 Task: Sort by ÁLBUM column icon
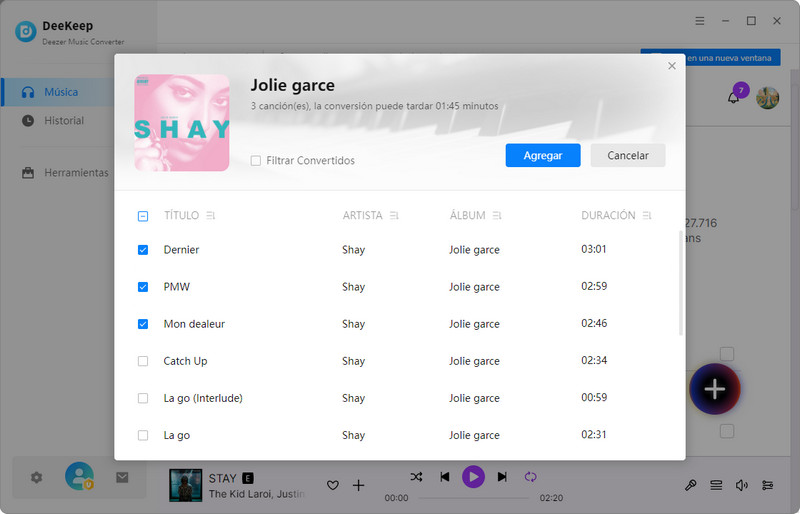(497, 216)
